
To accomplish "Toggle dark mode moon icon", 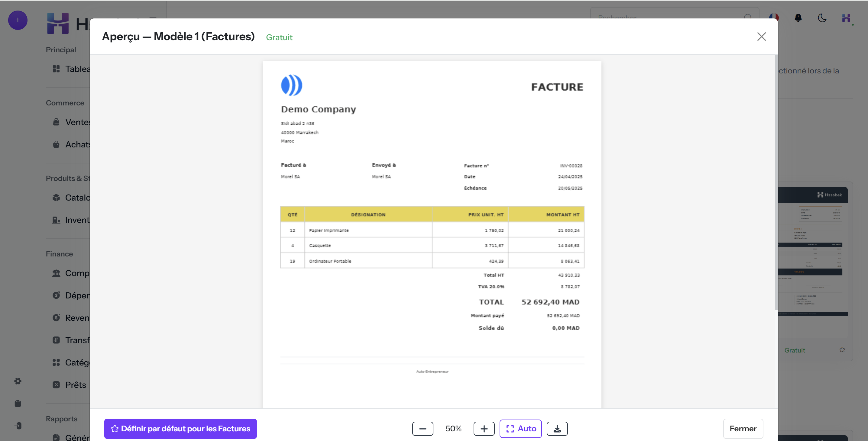I will [x=822, y=18].
